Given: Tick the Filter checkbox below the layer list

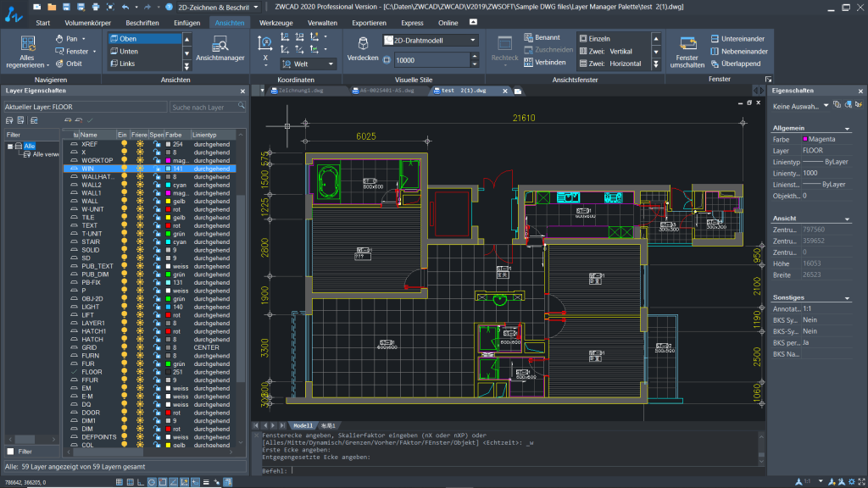Looking at the screenshot, I should (10, 452).
